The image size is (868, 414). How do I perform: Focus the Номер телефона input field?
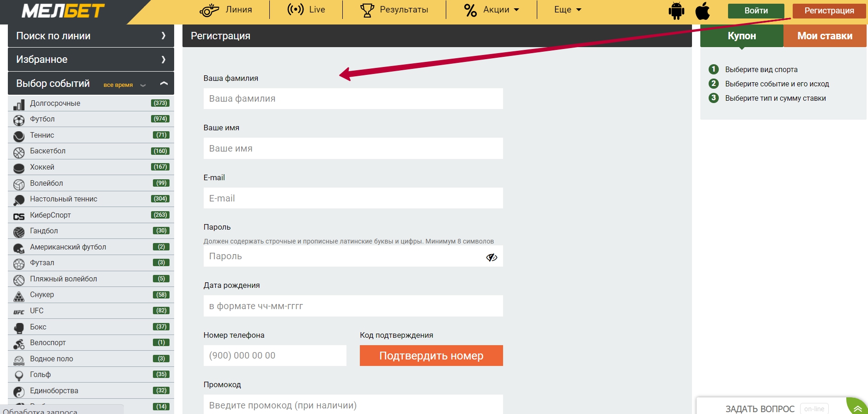[x=275, y=355]
